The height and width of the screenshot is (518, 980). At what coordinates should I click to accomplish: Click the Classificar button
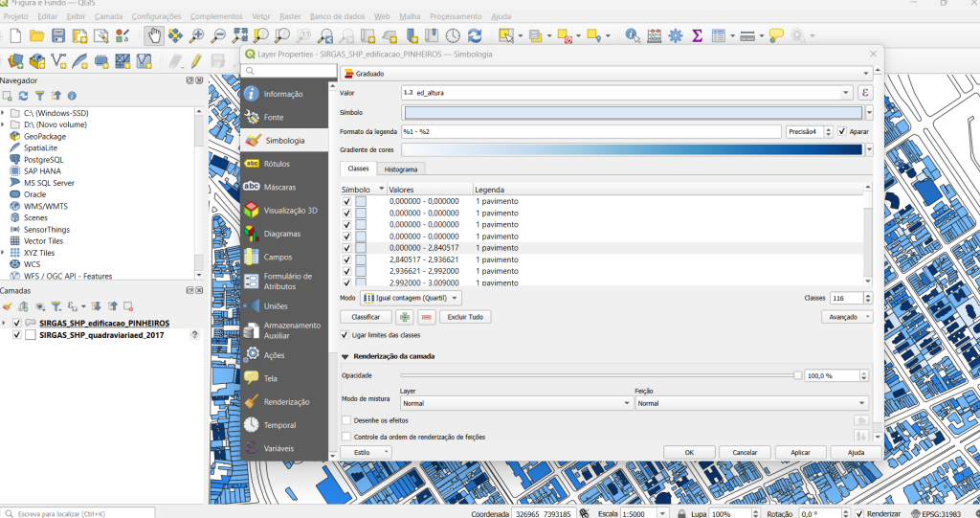(366, 317)
